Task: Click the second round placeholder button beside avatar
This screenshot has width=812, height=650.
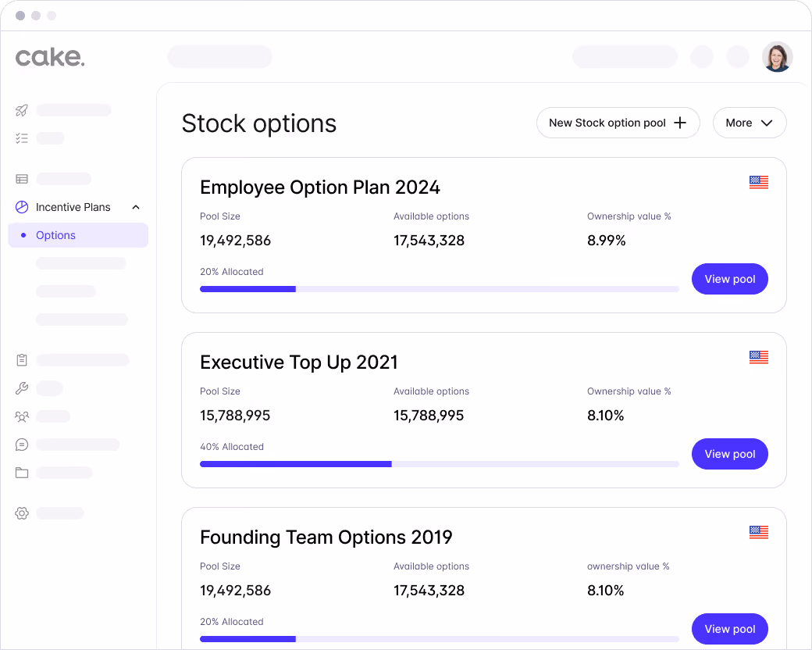Action: (737, 57)
